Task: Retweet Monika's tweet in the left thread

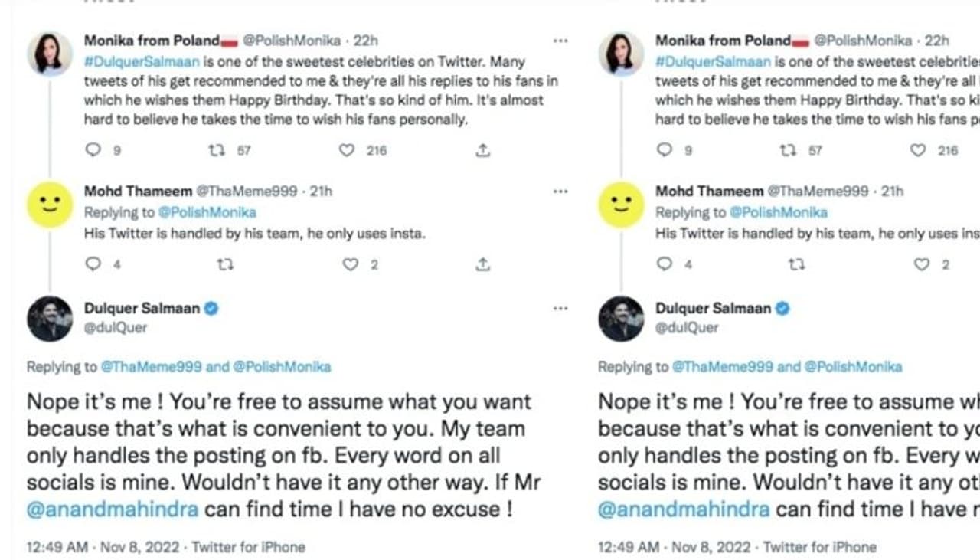Action: click(x=217, y=151)
